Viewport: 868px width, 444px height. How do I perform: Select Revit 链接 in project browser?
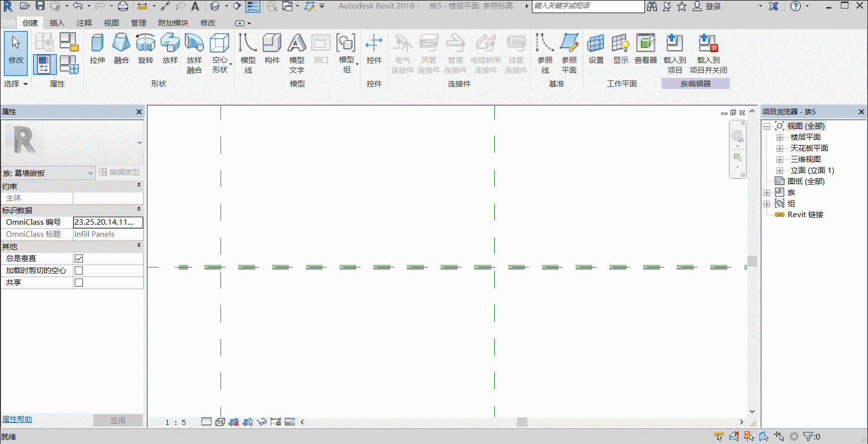[x=805, y=215]
